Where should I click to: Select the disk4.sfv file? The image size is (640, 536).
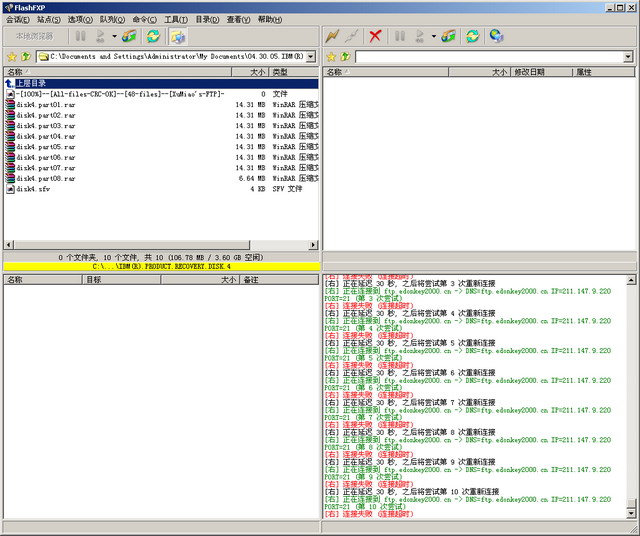click(x=33, y=188)
